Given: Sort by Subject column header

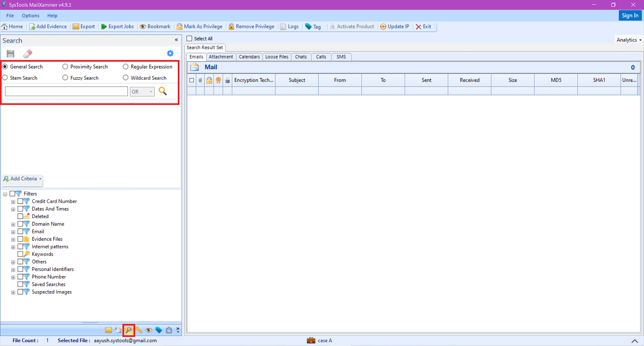Looking at the screenshot, I should click(x=297, y=80).
